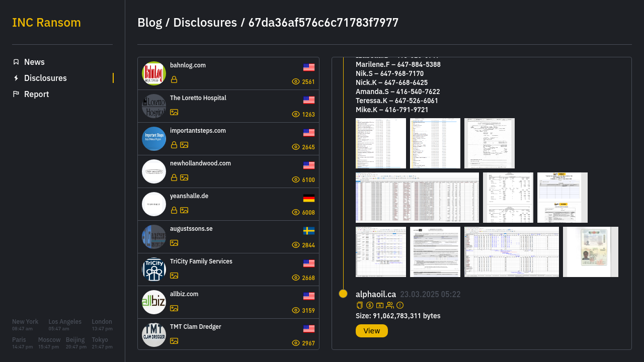The image size is (644, 362).
Task: Click the lock icon under bahnlog.com
Action: [174, 79]
